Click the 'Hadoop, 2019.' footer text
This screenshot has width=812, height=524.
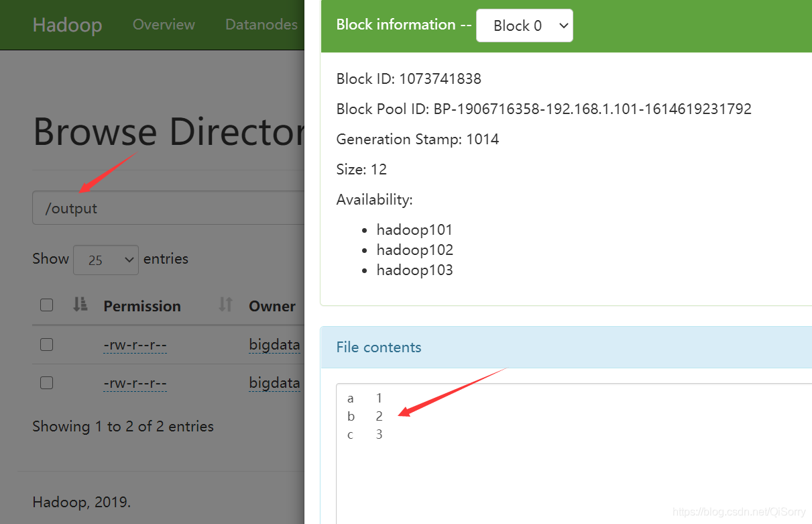point(82,502)
